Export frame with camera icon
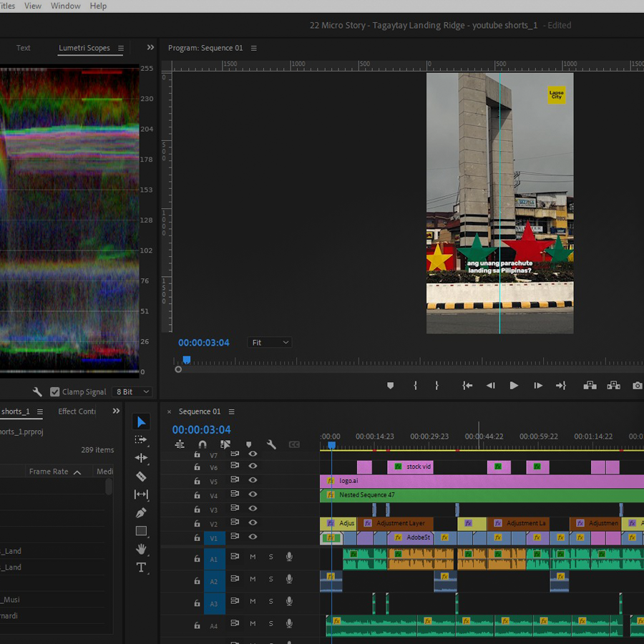This screenshot has width=644, height=644. tap(637, 385)
